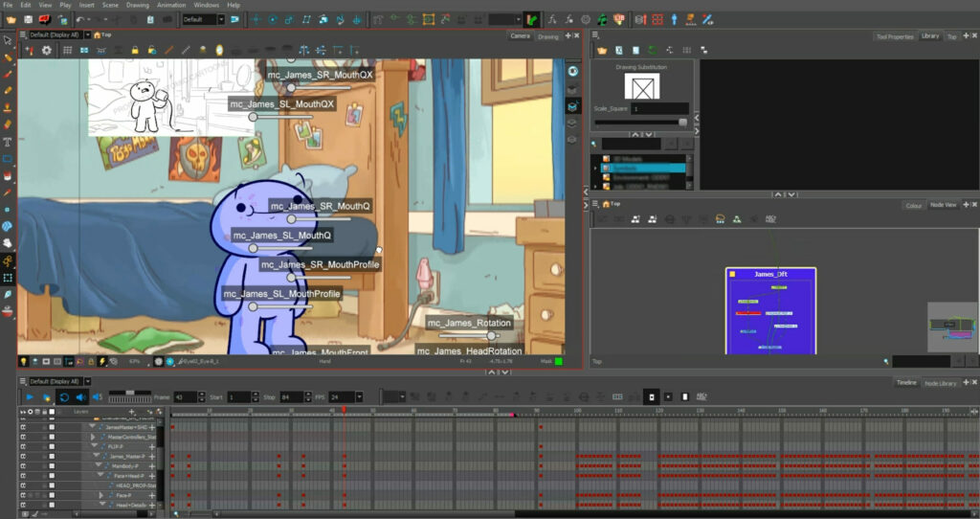Select the Text tool in left toolbar
Viewport: 980px width, 519px height.
[8, 142]
